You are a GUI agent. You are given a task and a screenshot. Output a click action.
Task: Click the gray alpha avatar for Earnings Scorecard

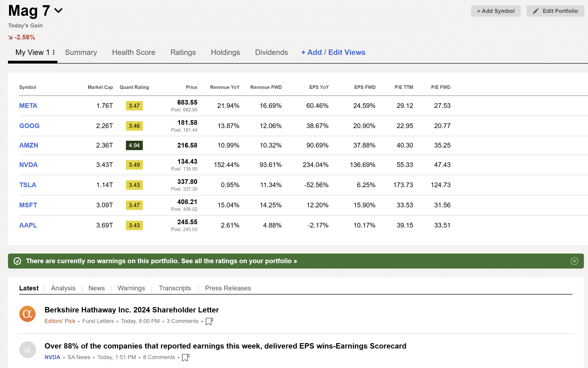coord(27,350)
